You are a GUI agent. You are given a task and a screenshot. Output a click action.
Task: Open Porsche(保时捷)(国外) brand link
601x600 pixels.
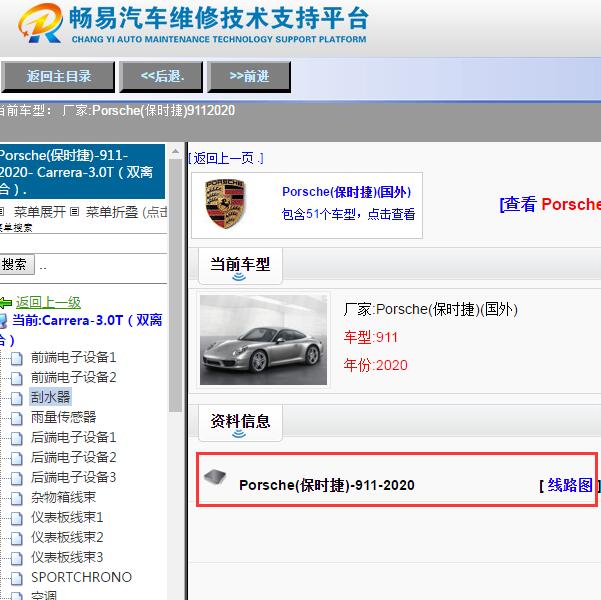[x=346, y=192]
